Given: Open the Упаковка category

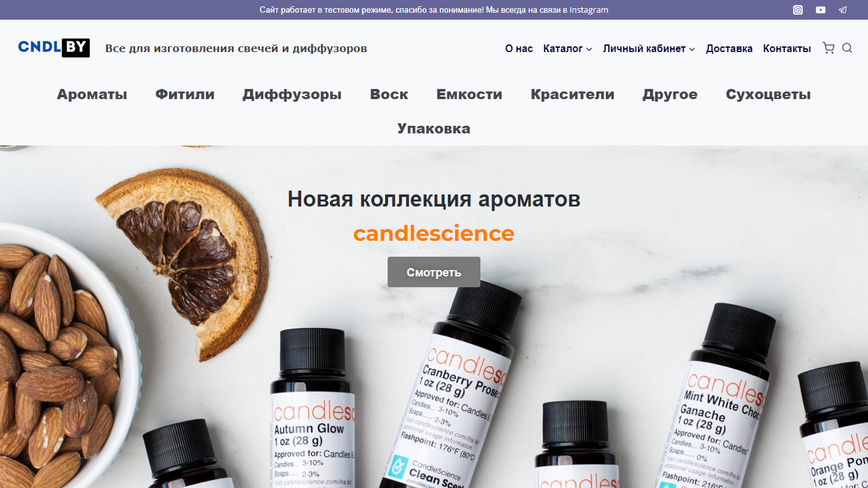Looking at the screenshot, I should pos(434,129).
